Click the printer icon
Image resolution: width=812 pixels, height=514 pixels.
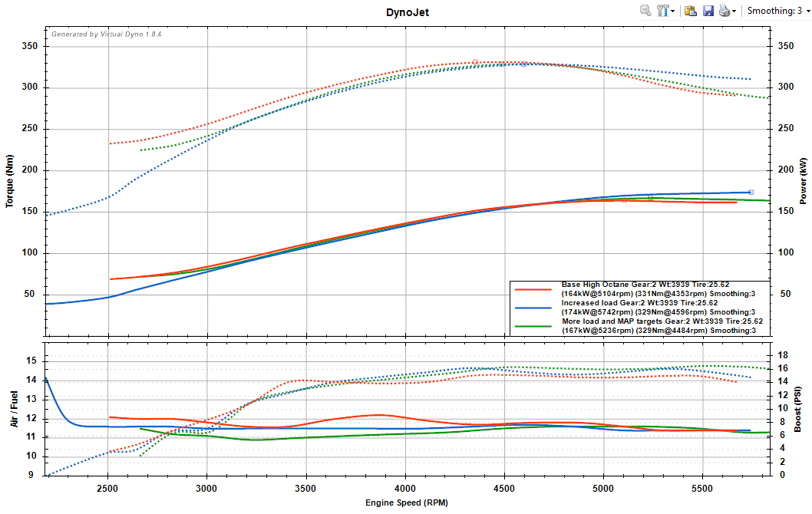[724, 10]
